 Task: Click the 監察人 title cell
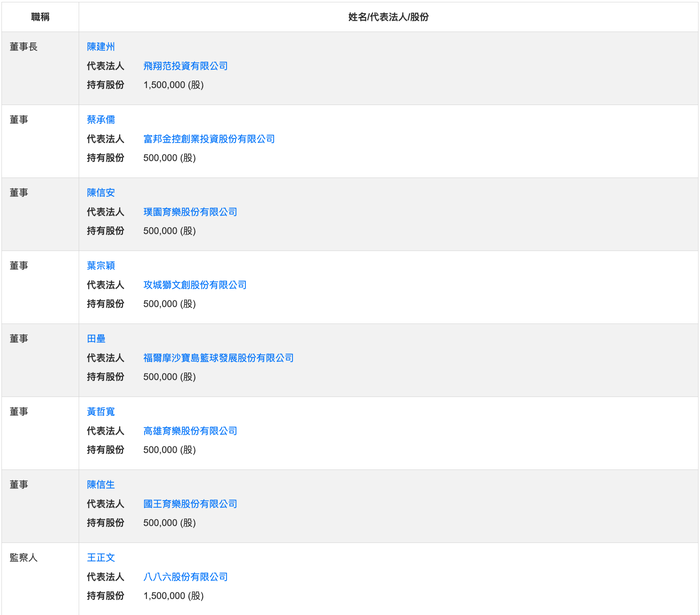24,558
